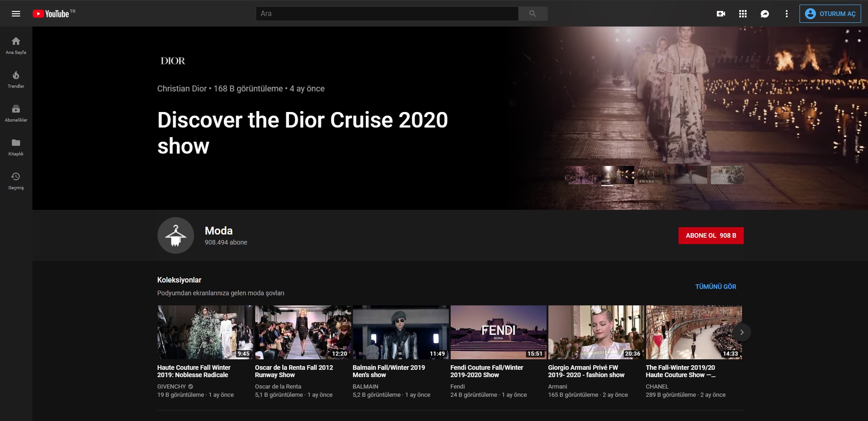868x421 pixels.
Task: Open Armani channel name
Action: [x=558, y=386]
